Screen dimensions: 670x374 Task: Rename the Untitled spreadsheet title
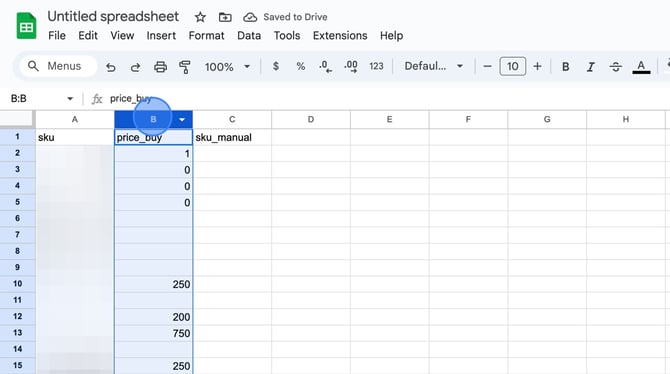[x=113, y=17]
